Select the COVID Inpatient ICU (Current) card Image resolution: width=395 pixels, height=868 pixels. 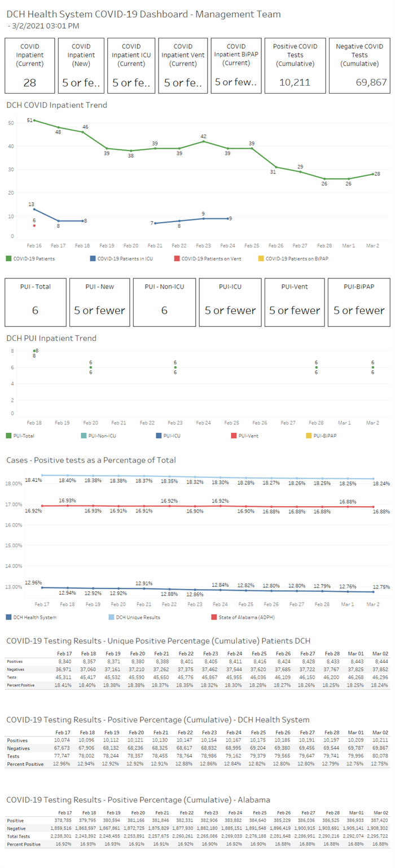(x=131, y=66)
